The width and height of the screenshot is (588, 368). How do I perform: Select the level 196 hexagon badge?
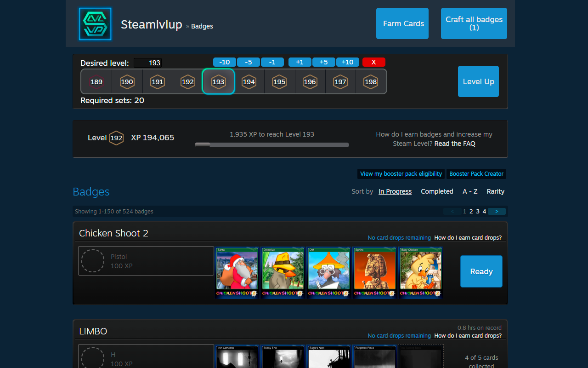pos(310,81)
